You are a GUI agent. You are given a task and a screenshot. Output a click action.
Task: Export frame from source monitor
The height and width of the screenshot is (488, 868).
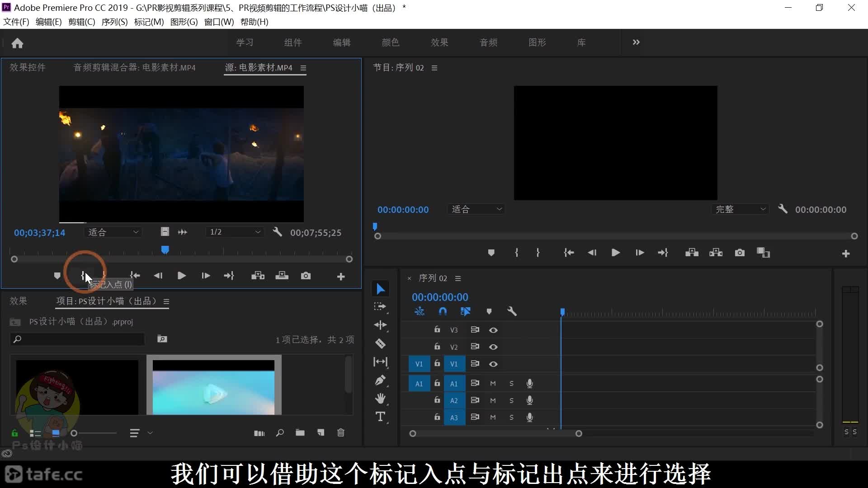pos(306,276)
